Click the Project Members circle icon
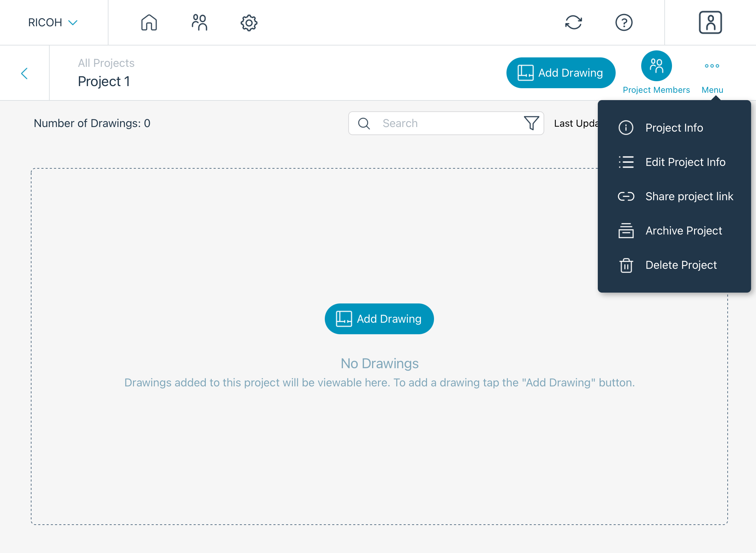This screenshot has width=756, height=553. click(x=656, y=66)
